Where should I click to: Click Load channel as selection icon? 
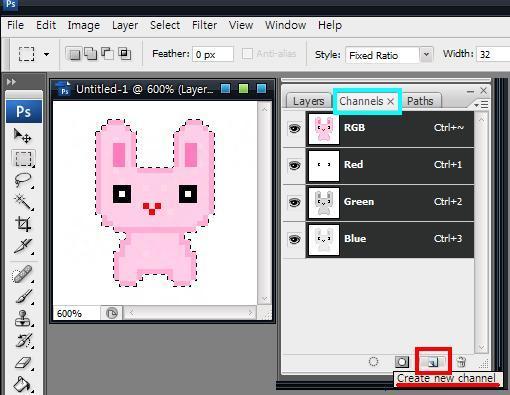374,362
